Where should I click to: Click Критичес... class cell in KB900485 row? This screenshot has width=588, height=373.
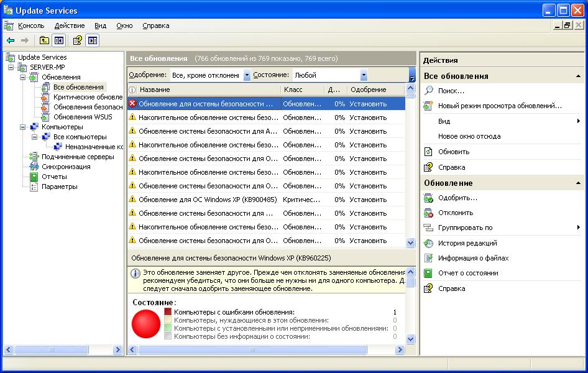[301, 200]
